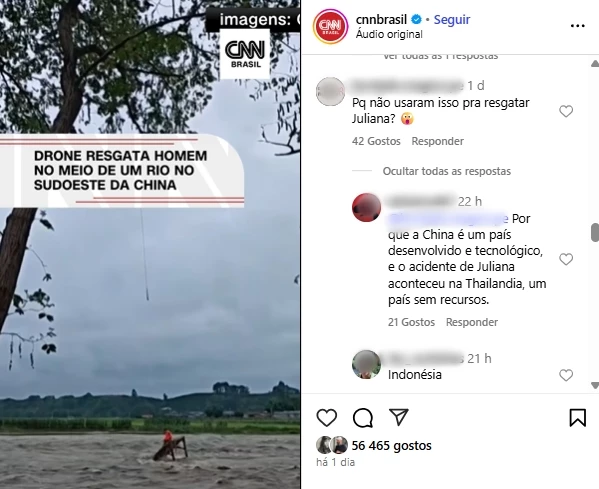The image size is (599, 489).
Task: Open the Áudio original link
Action: (389, 34)
